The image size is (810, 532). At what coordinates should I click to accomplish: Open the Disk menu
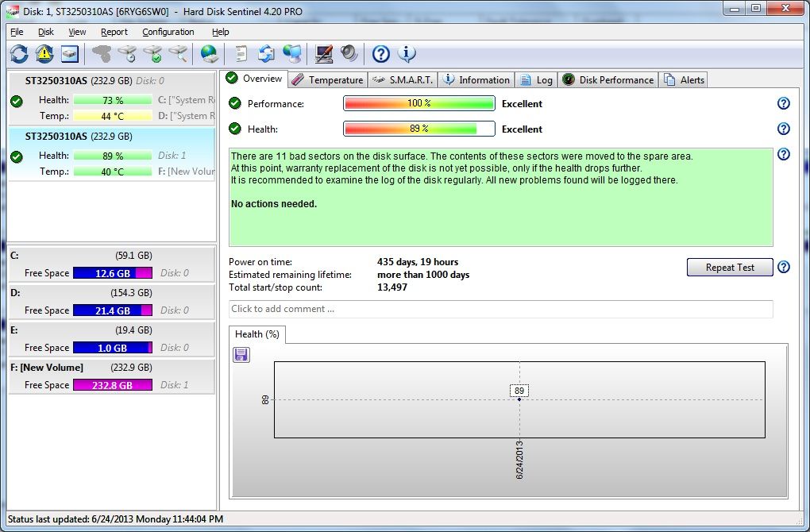[x=46, y=32]
